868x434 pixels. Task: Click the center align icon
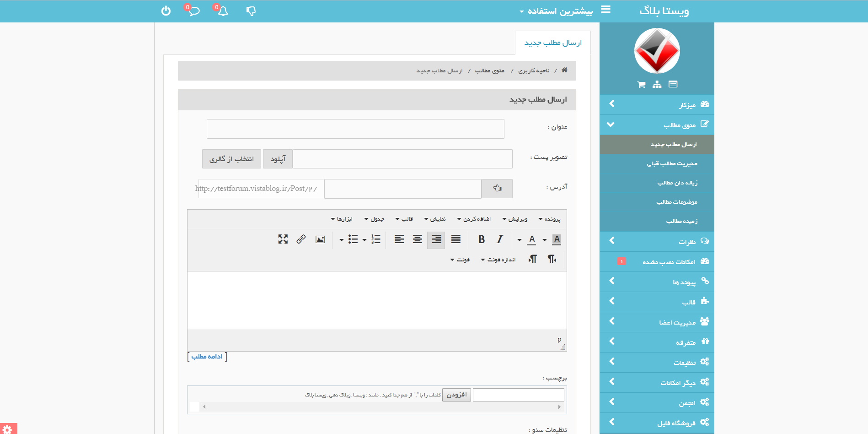pos(418,239)
